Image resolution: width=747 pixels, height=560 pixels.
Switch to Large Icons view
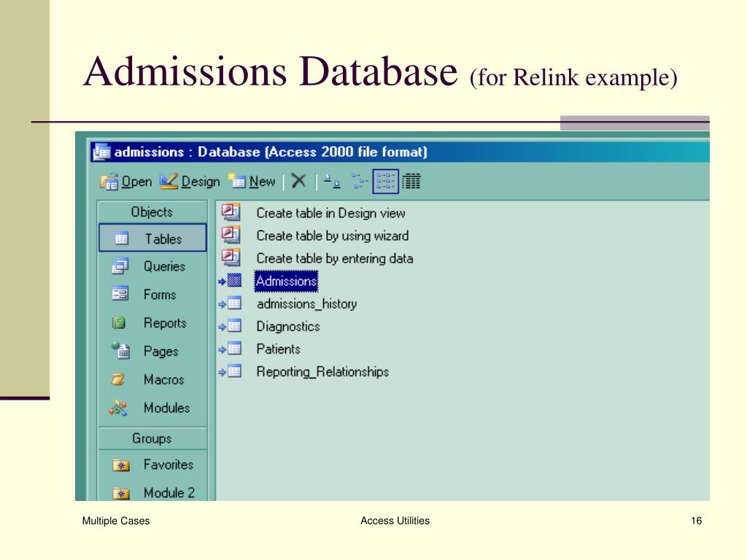click(332, 181)
